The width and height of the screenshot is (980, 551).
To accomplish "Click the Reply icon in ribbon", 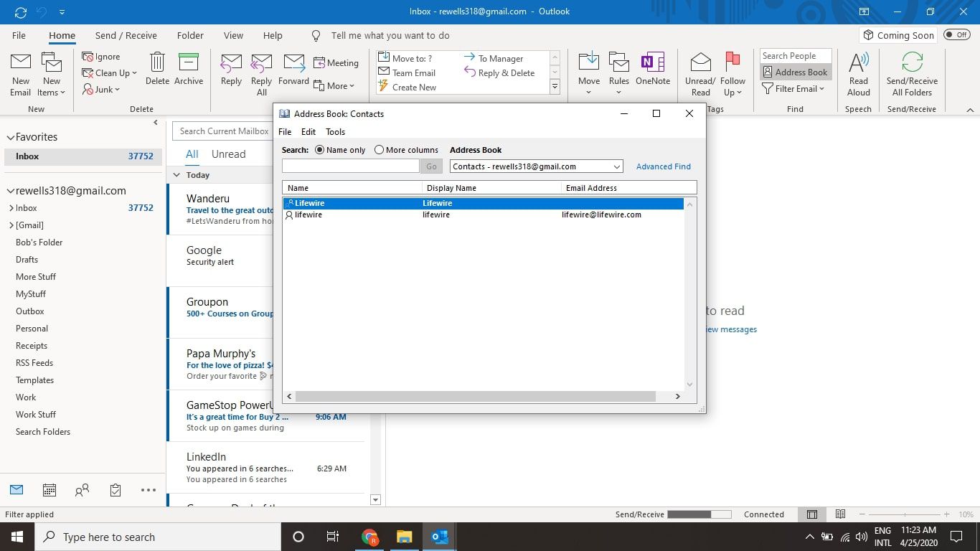I will [x=231, y=62].
